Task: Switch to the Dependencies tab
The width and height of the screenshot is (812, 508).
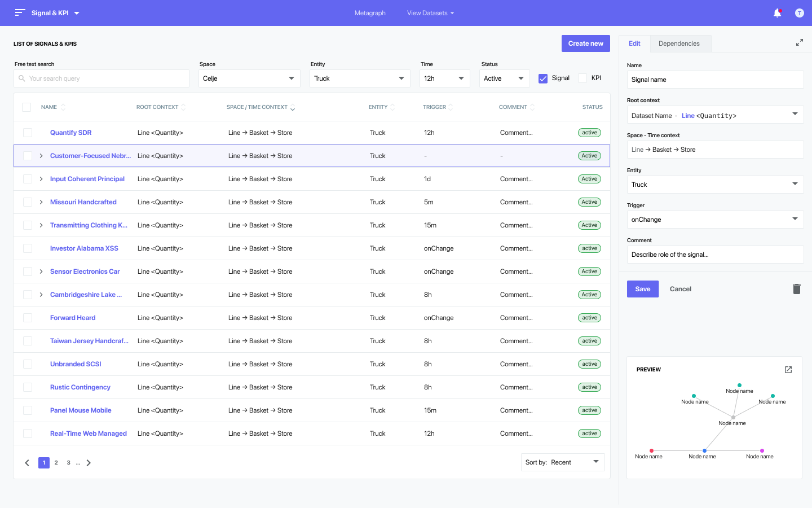Action: [679, 43]
